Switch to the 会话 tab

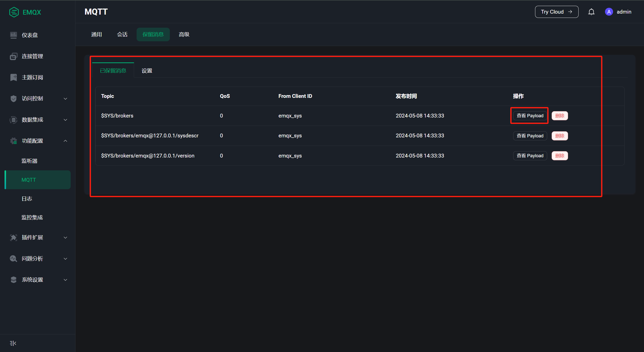point(122,34)
